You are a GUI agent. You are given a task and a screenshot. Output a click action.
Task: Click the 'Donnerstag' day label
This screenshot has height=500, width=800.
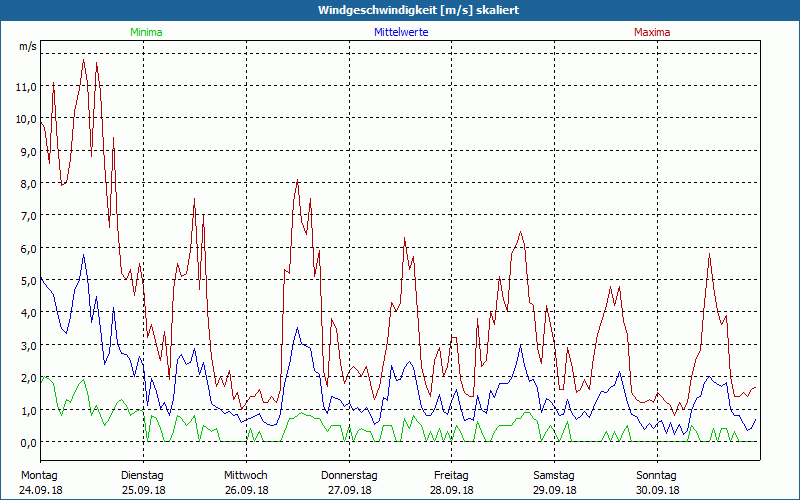[349, 476]
